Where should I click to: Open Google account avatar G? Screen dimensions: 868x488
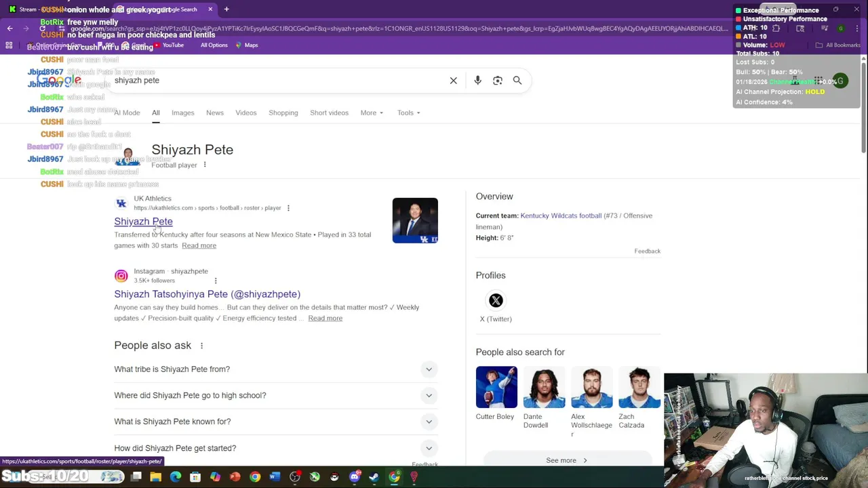pyautogui.click(x=840, y=81)
